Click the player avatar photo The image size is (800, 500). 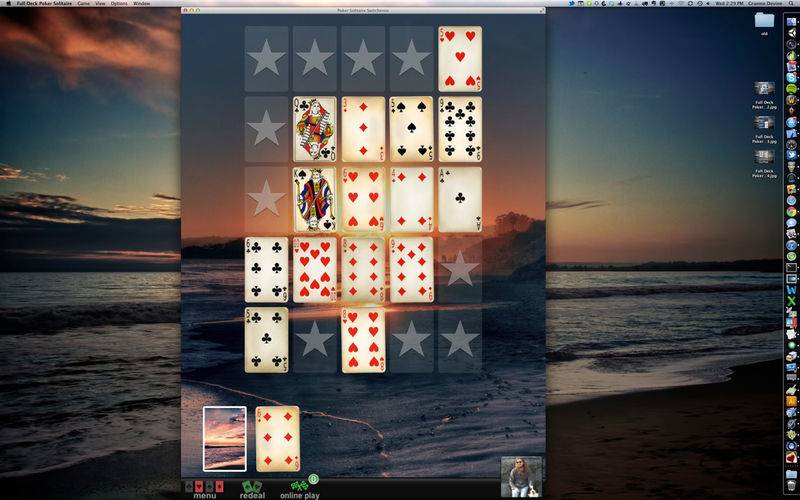pyautogui.click(x=521, y=477)
